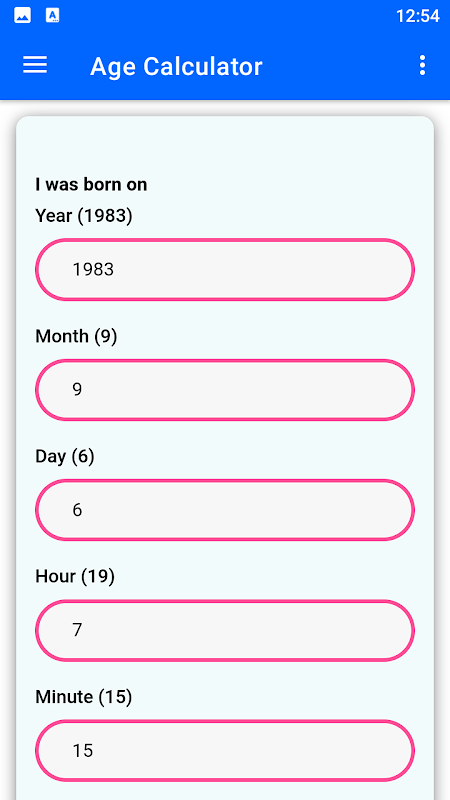This screenshot has width=450, height=800.
Task: Tap the blue app bar between title and overflow
Action: [337, 66]
